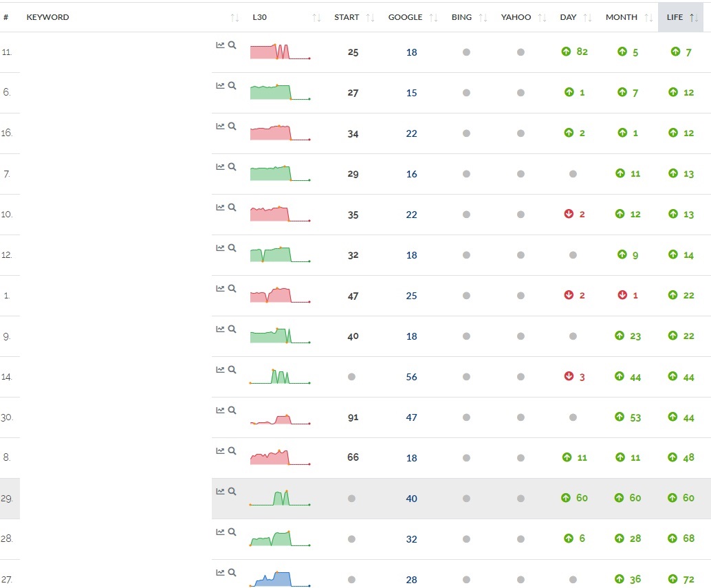Click the magnifier icon in row 8
This screenshot has height=588, width=711.
[x=232, y=450]
